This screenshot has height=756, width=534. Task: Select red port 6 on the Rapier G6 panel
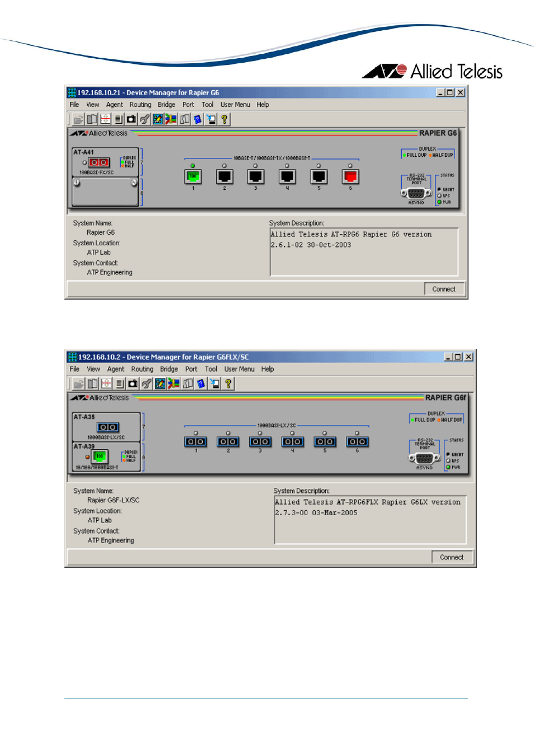(x=350, y=177)
